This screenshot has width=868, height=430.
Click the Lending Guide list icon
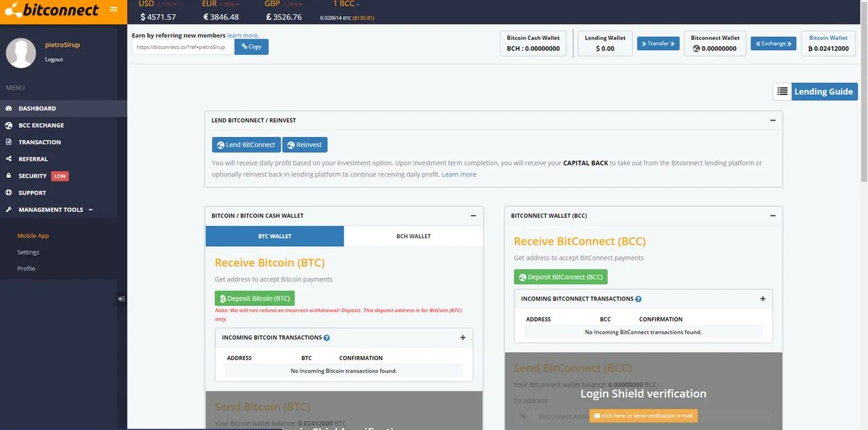783,92
